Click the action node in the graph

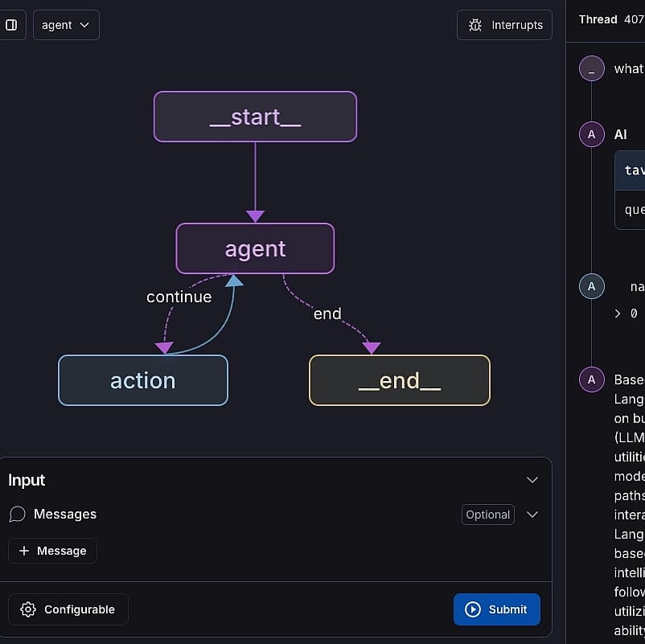143,380
